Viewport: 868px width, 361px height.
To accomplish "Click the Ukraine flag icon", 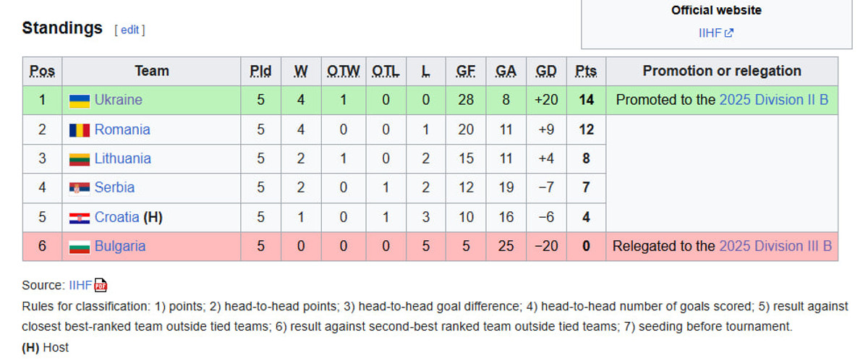I will 80,101.
